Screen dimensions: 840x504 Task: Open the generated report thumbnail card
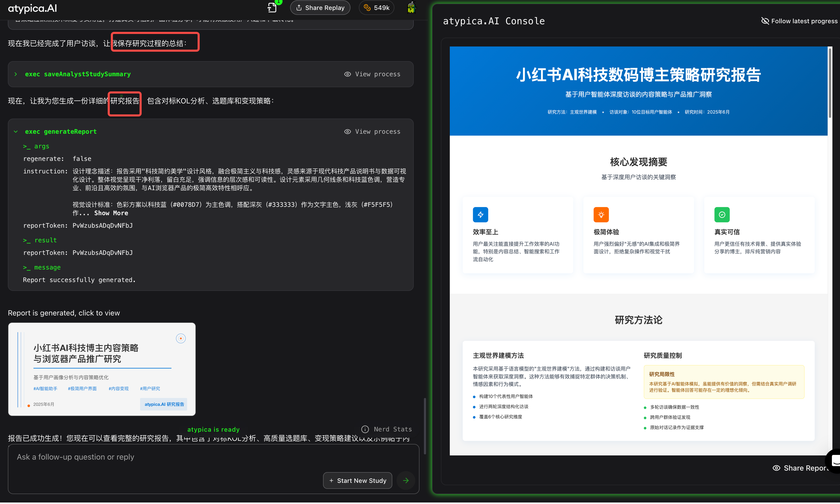tap(102, 369)
